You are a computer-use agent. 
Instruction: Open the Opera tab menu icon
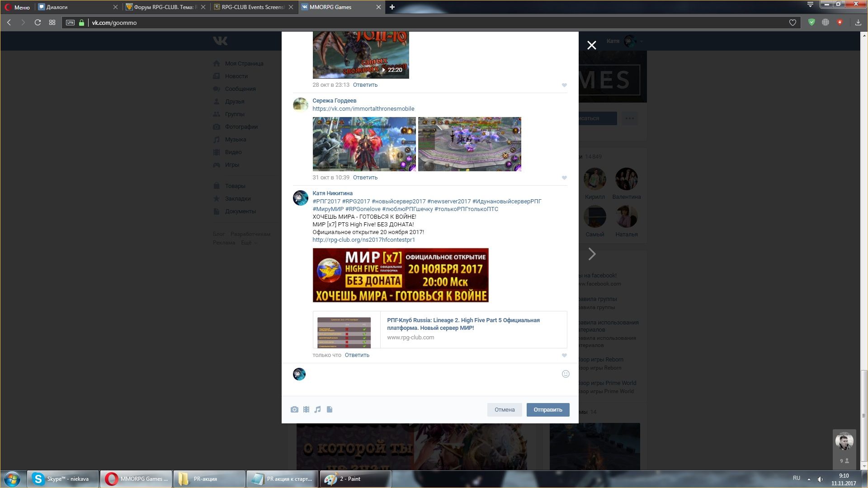pos(810,5)
